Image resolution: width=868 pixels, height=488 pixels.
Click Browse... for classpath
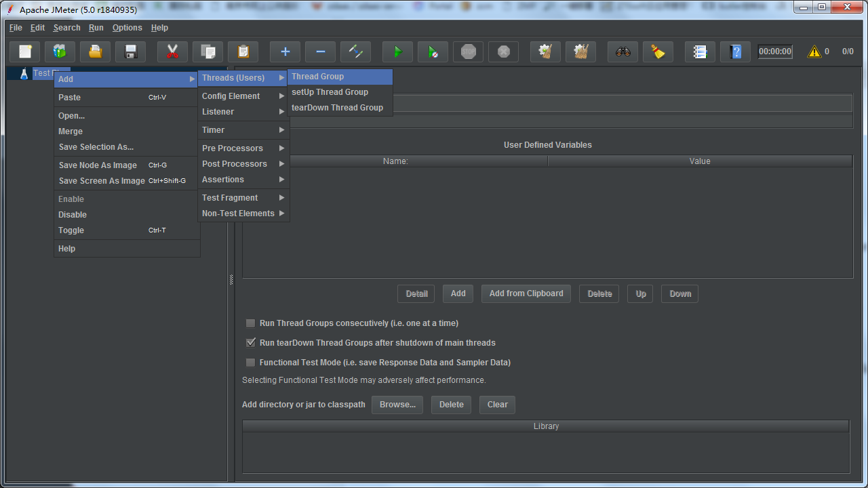pyautogui.click(x=397, y=405)
